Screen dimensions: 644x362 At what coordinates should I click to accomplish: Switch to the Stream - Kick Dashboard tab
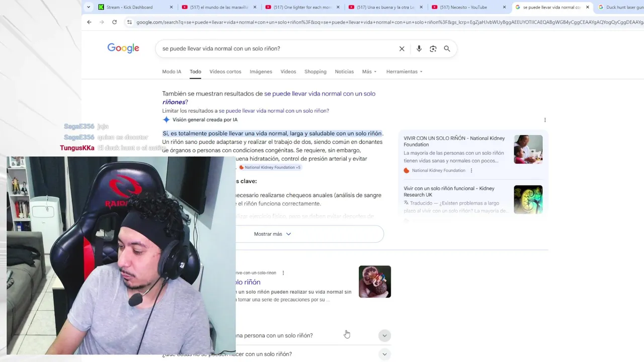click(x=129, y=7)
